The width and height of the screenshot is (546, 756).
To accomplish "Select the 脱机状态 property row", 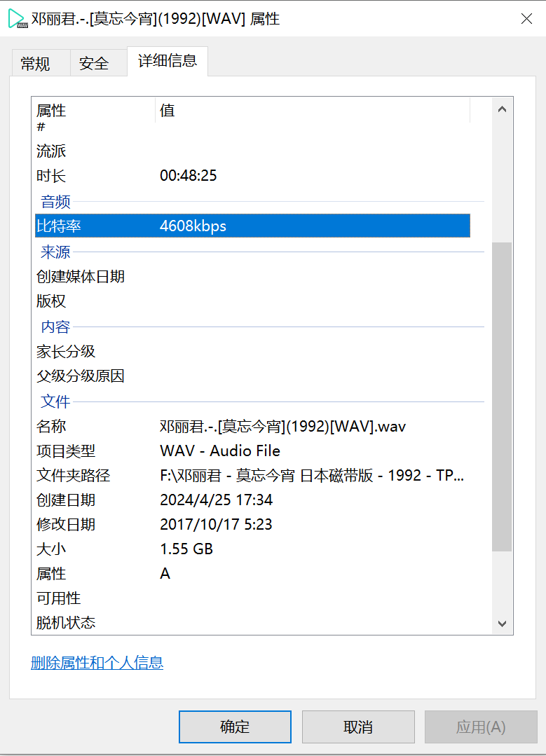I will [x=252, y=623].
